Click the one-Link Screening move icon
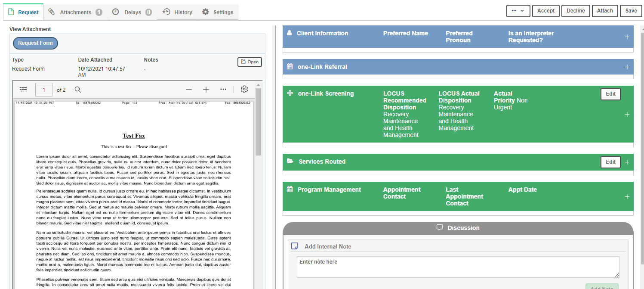 (x=290, y=93)
